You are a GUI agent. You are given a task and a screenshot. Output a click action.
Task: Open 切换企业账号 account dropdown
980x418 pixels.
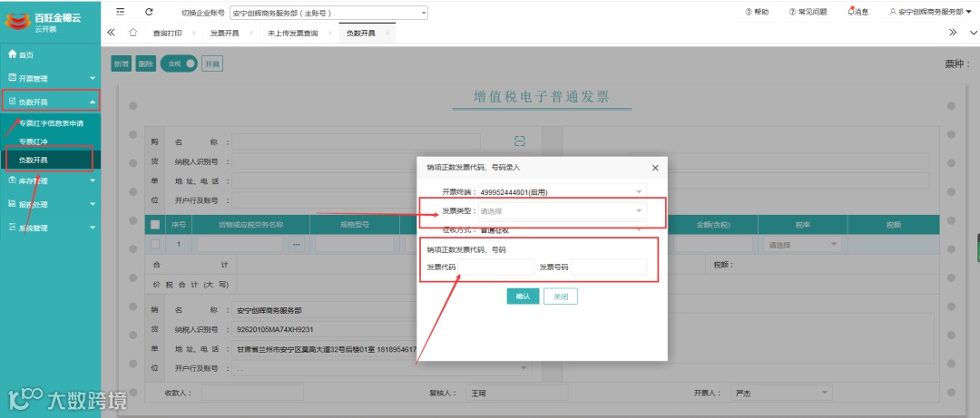(329, 13)
